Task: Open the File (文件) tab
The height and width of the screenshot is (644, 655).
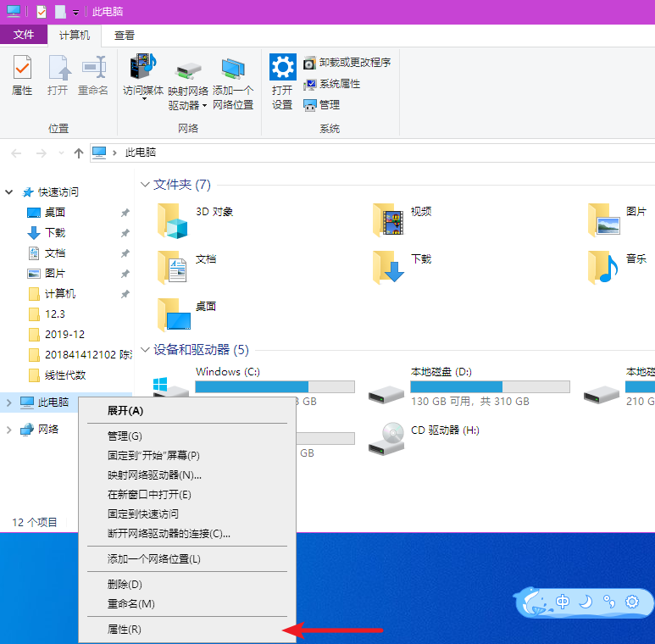Action: coord(24,35)
